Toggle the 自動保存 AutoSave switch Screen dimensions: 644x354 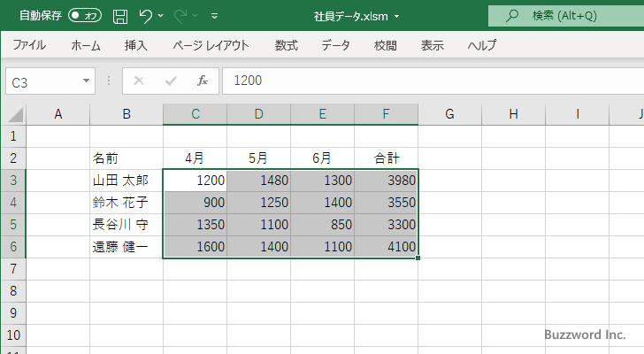(x=85, y=16)
